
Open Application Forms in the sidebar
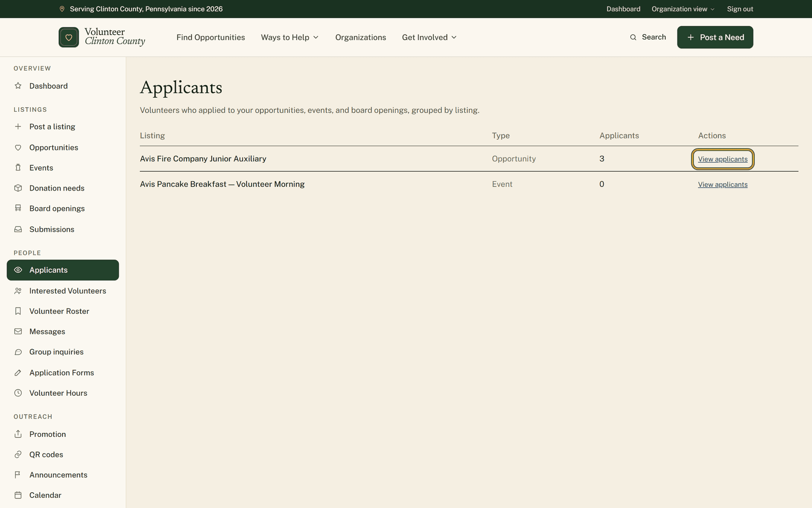click(x=63, y=372)
